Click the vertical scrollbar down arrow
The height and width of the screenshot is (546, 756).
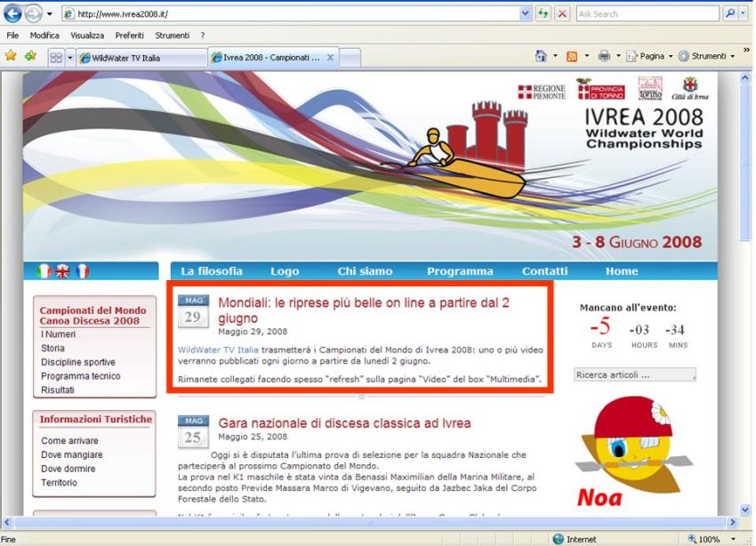tap(745, 509)
